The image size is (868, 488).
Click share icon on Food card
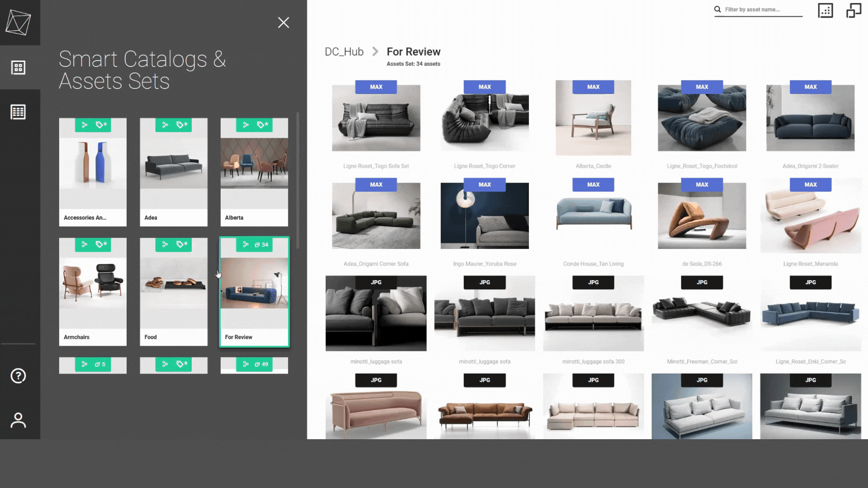(x=165, y=244)
